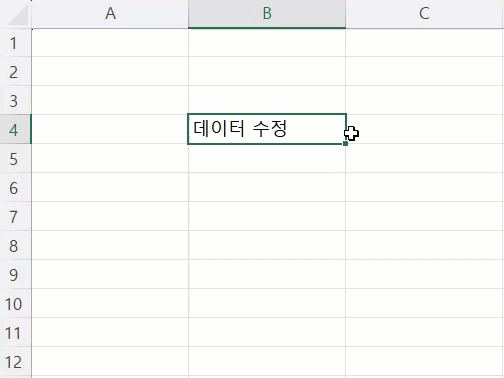Select column C header
This screenshot has height=378, width=504.
pos(425,14)
